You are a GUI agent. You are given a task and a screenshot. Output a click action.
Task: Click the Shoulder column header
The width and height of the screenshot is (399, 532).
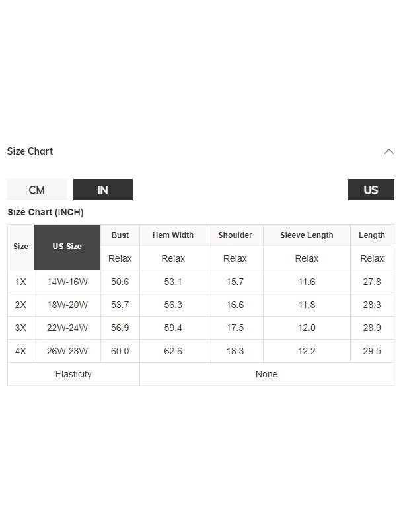pyautogui.click(x=235, y=235)
